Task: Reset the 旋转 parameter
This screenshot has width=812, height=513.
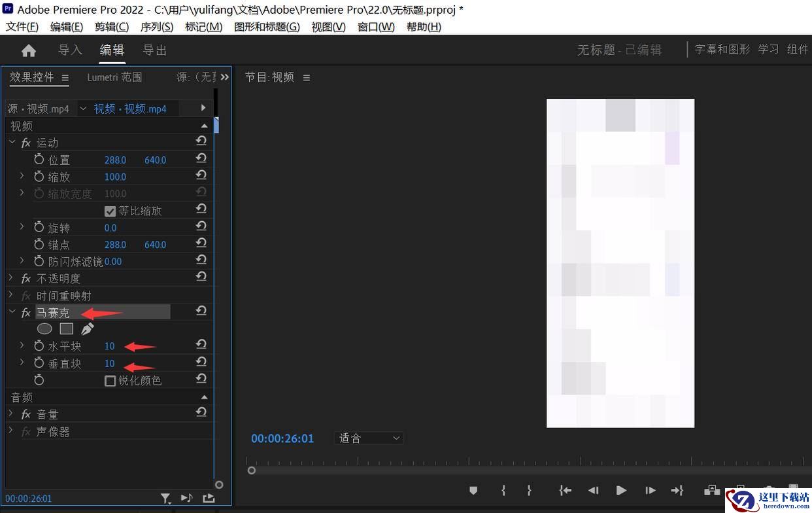Action: [201, 226]
